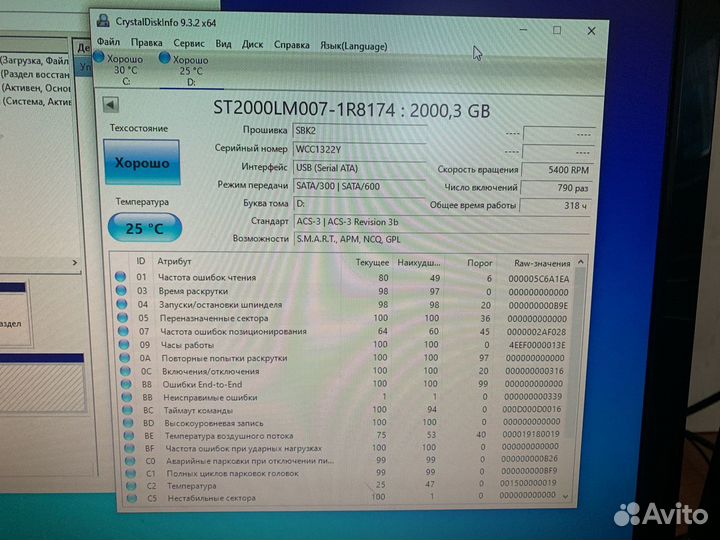The image size is (720, 540).
Task: Click the interface field USB (Serial ATA)
Action: [x=360, y=168]
